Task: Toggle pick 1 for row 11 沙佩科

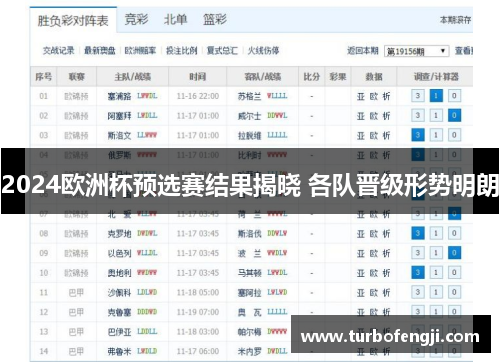Action: pos(436,292)
